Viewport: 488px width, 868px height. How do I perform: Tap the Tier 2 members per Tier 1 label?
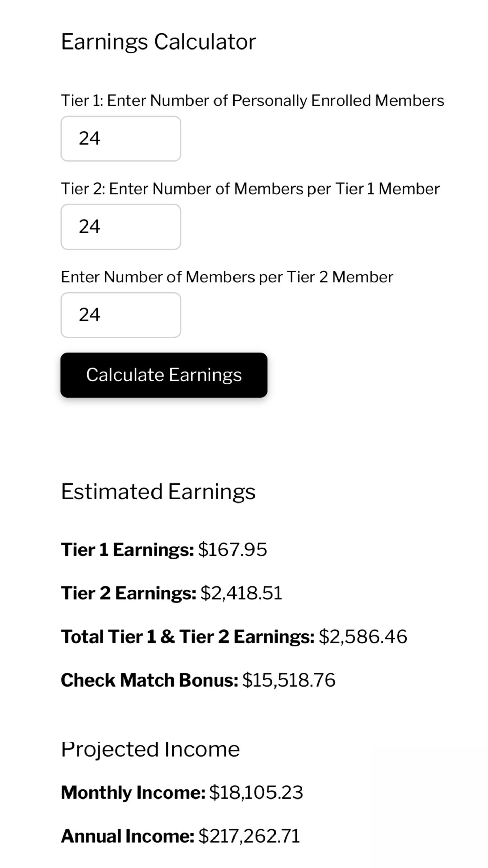(250, 189)
